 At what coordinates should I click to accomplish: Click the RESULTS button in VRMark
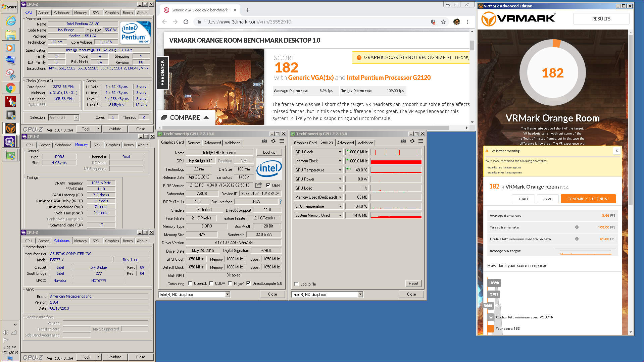click(601, 19)
